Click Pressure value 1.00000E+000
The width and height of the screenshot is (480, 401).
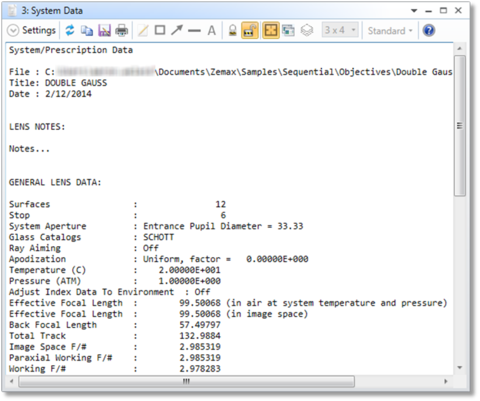point(189,281)
